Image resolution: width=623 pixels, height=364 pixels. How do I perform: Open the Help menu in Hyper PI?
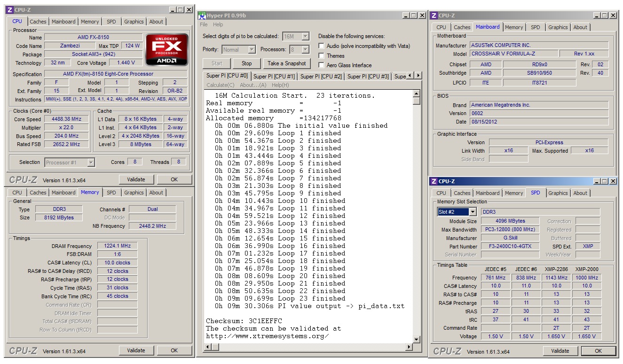tap(218, 24)
